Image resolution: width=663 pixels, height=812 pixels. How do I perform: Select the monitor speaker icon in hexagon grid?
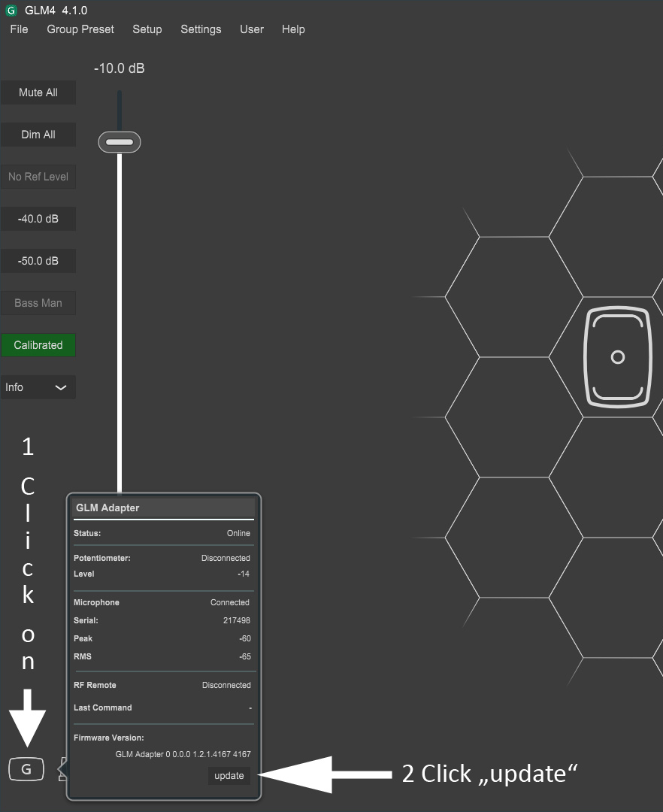click(617, 357)
